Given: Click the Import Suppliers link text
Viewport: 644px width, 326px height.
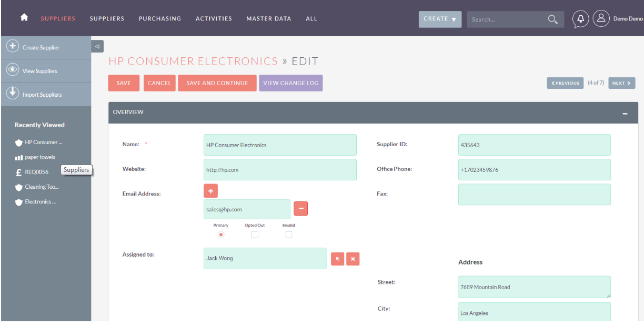Looking at the screenshot, I should pyautogui.click(x=42, y=95).
